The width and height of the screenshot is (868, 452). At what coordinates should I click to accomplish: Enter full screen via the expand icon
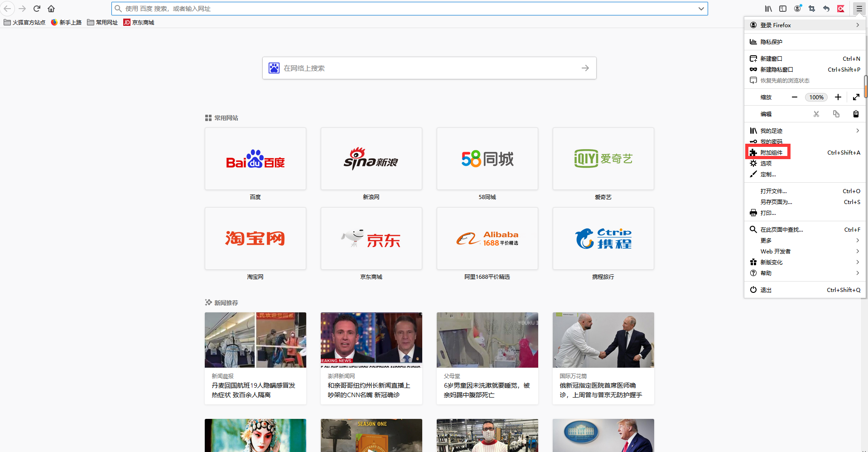(x=856, y=97)
